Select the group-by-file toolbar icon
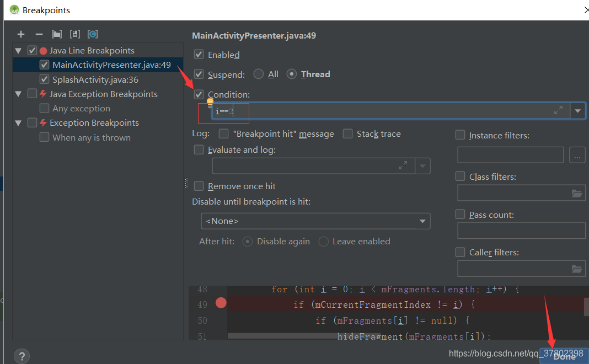589x364 pixels. pyautogui.click(x=74, y=34)
